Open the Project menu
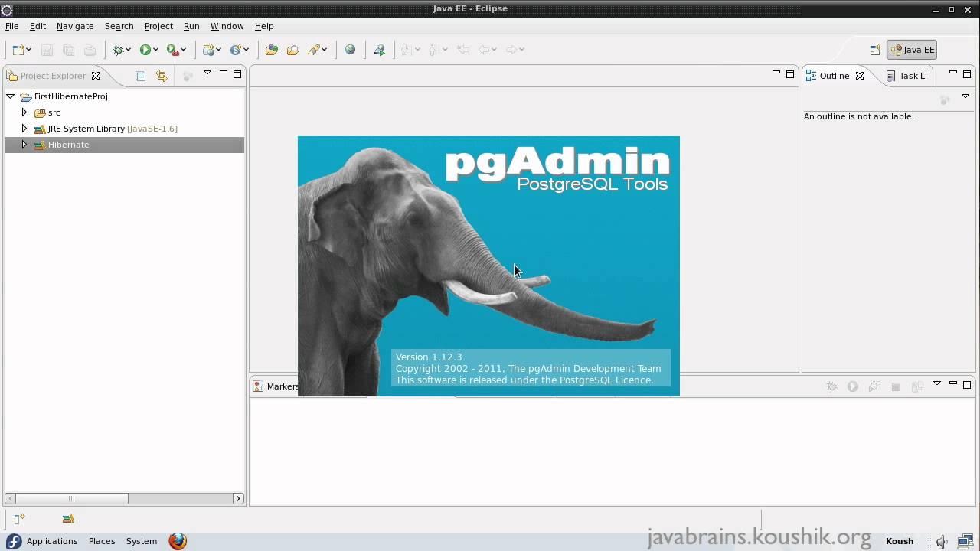Screen dimensions: 980x551 click(158, 26)
